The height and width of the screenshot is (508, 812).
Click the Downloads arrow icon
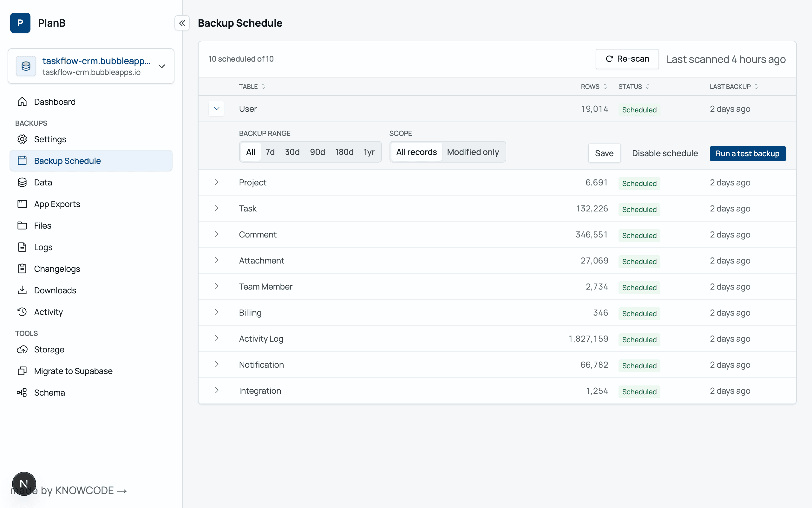[22, 290]
